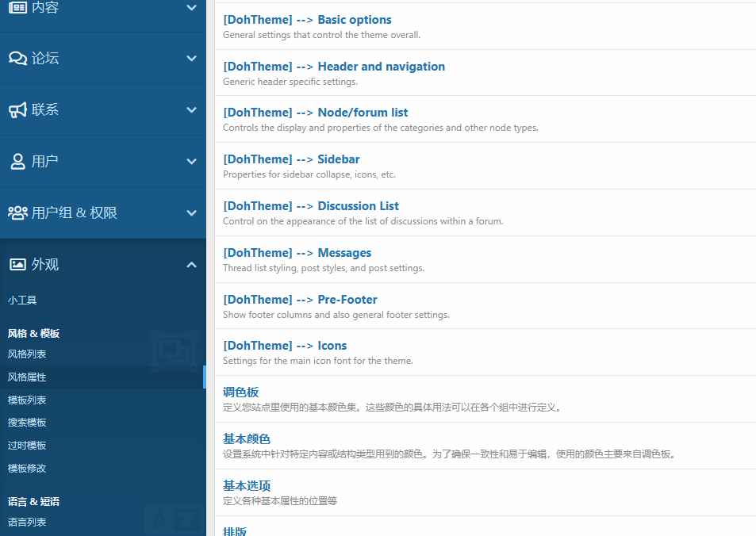This screenshot has height=536, width=756.
Task: Click the newspaper icon beside 内容
Action: [17, 7]
